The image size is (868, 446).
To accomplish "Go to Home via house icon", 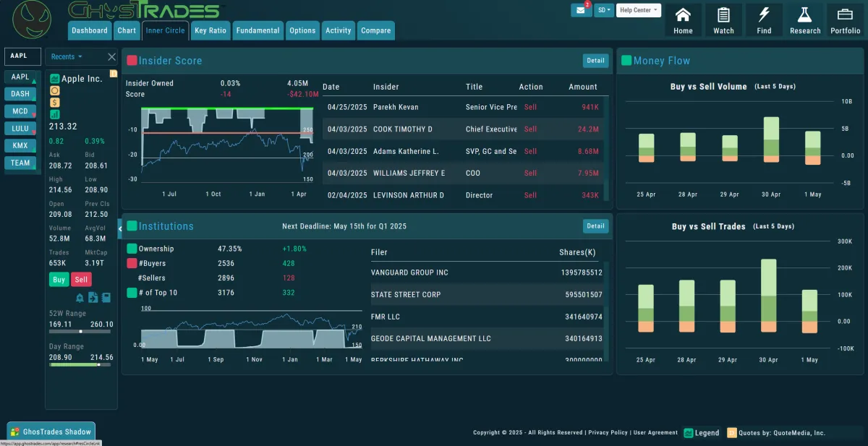I will [683, 14].
